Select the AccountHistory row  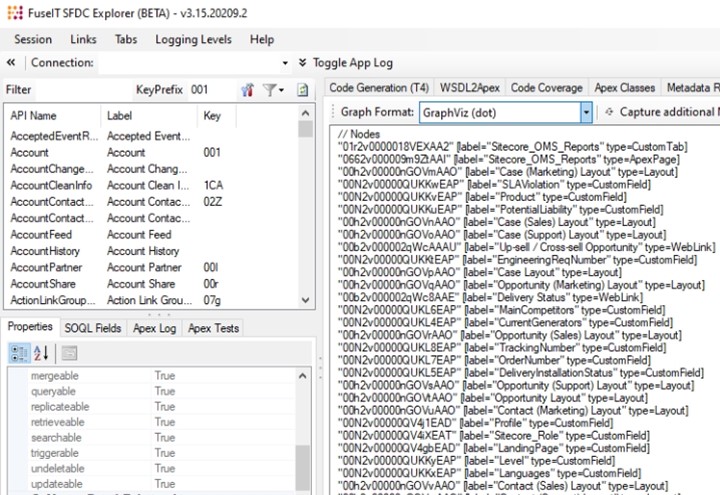coord(152,251)
